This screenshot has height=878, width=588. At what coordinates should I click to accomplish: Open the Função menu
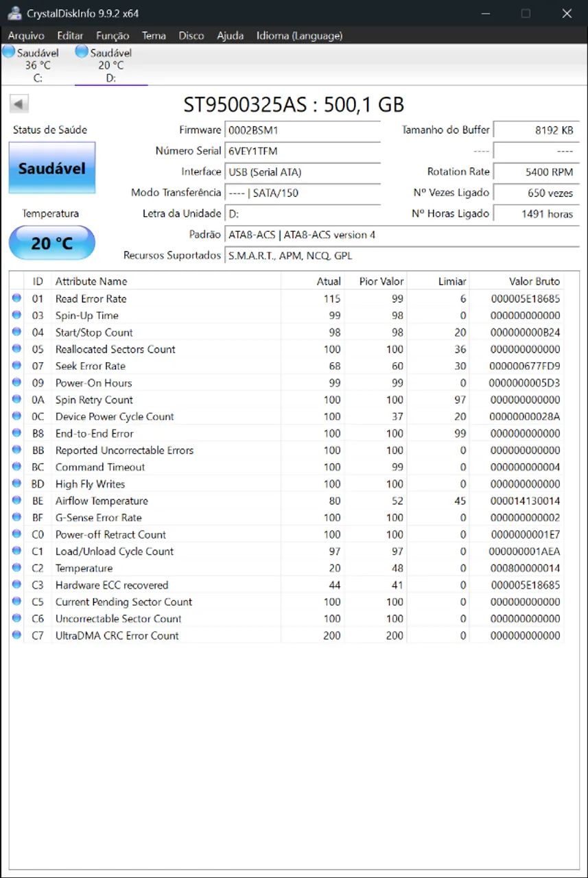[x=113, y=36]
